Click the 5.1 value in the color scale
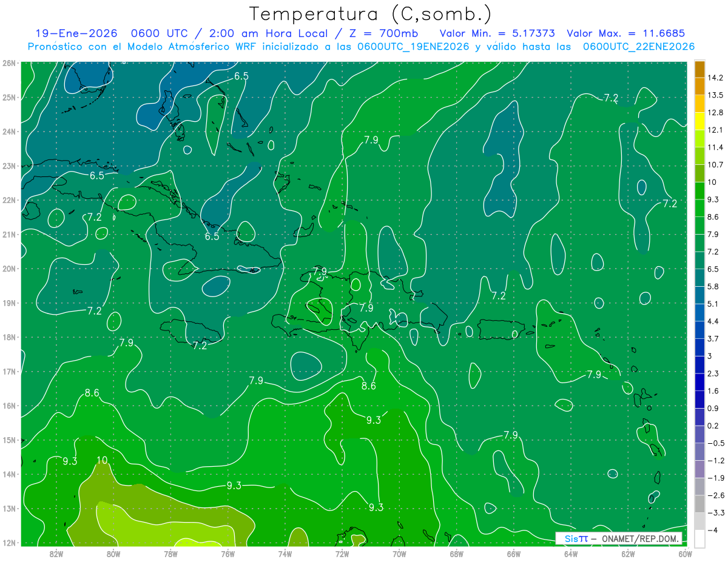 pos(713,304)
